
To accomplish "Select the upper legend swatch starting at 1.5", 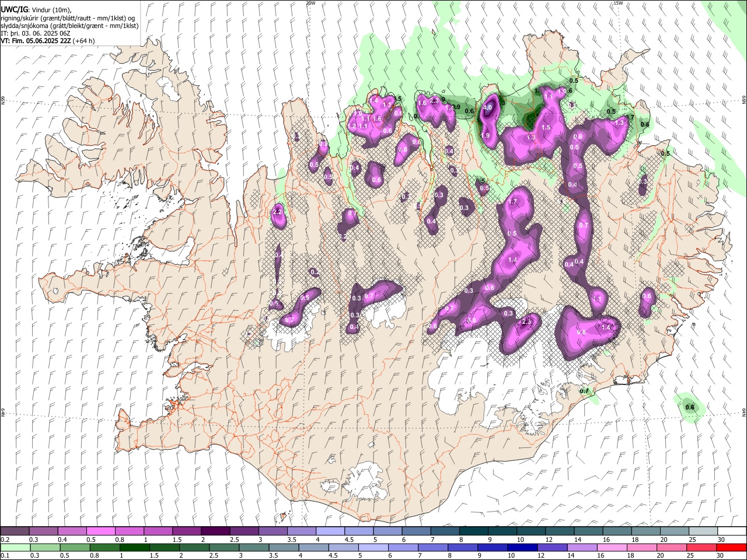I will point(187,531).
